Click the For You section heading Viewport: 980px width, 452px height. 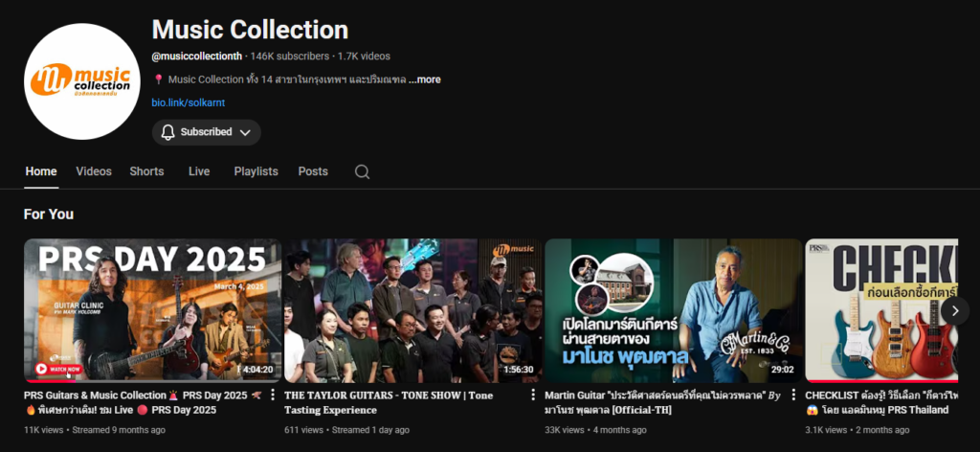[49, 214]
